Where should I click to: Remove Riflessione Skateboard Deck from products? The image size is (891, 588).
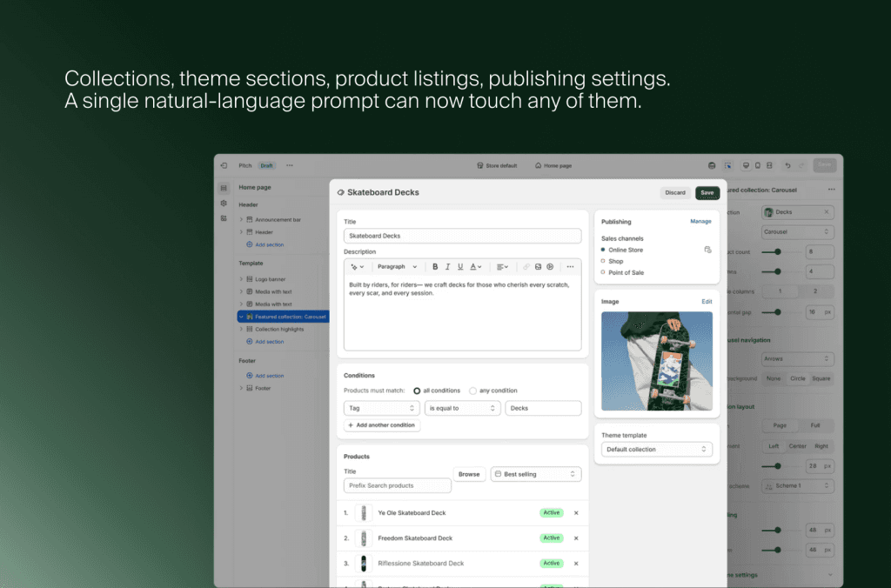(x=576, y=564)
